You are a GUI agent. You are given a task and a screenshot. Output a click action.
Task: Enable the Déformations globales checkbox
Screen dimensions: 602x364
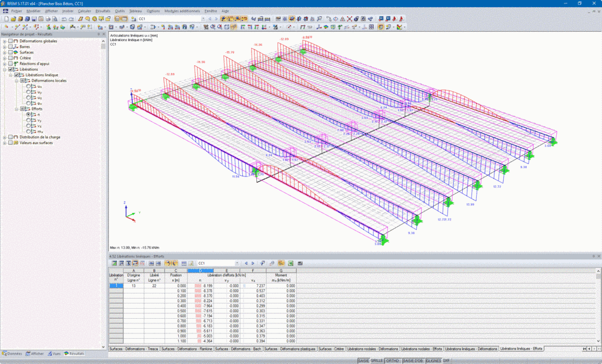pyautogui.click(x=11, y=41)
